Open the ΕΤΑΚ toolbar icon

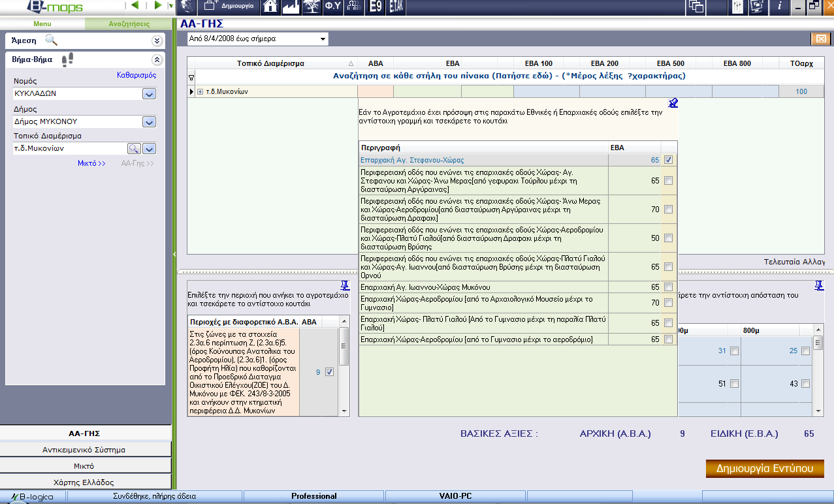pos(396,7)
